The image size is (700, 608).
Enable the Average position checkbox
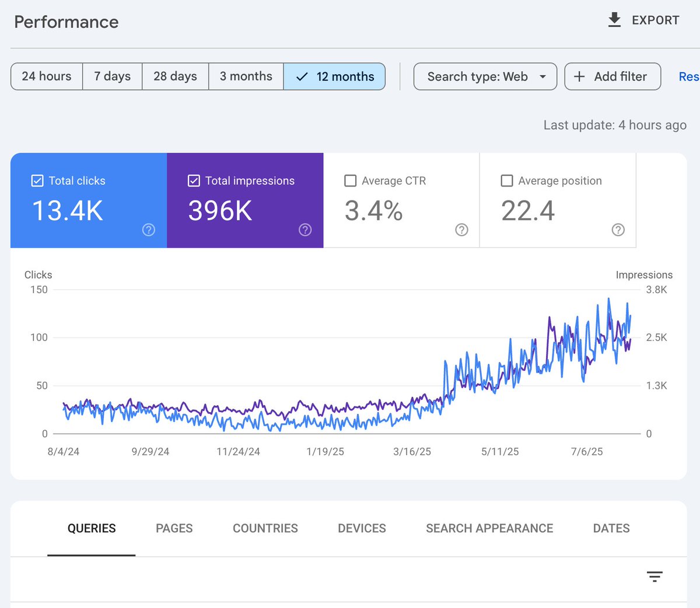506,181
